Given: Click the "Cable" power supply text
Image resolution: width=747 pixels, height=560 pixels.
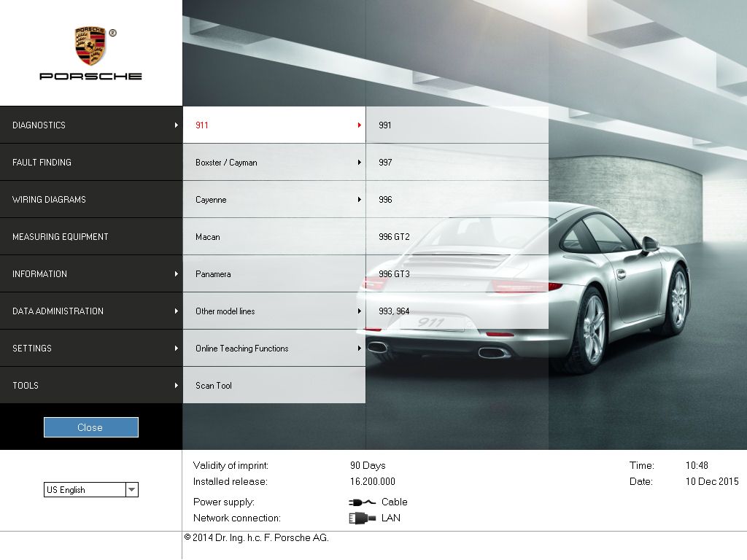Looking at the screenshot, I should [395, 502].
